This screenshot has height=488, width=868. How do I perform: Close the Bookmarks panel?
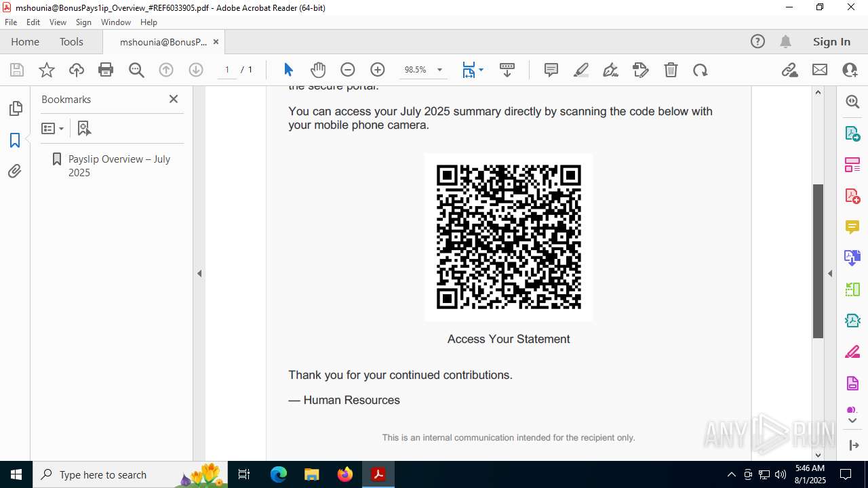click(174, 99)
